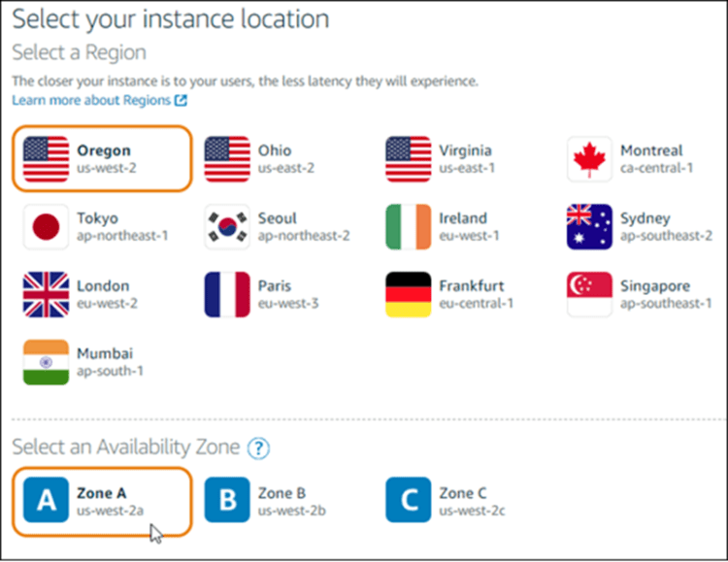Image resolution: width=728 pixels, height=562 pixels.
Task: Select the Oregon us-west-2 region
Action: click(x=102, y=159)
